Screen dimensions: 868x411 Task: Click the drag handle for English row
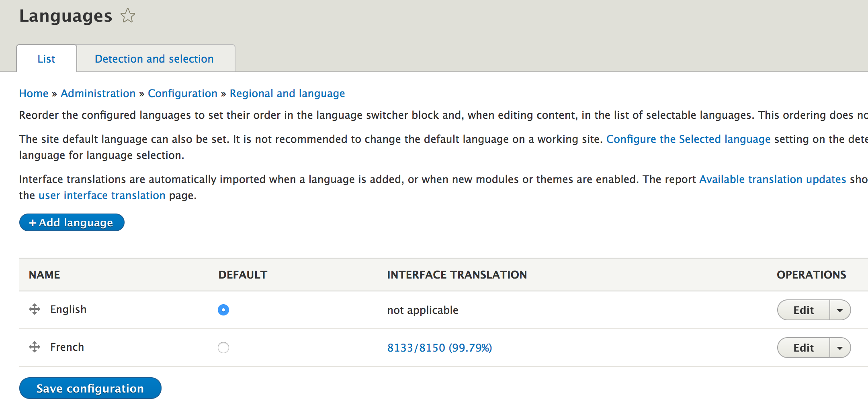pos(35,309)
